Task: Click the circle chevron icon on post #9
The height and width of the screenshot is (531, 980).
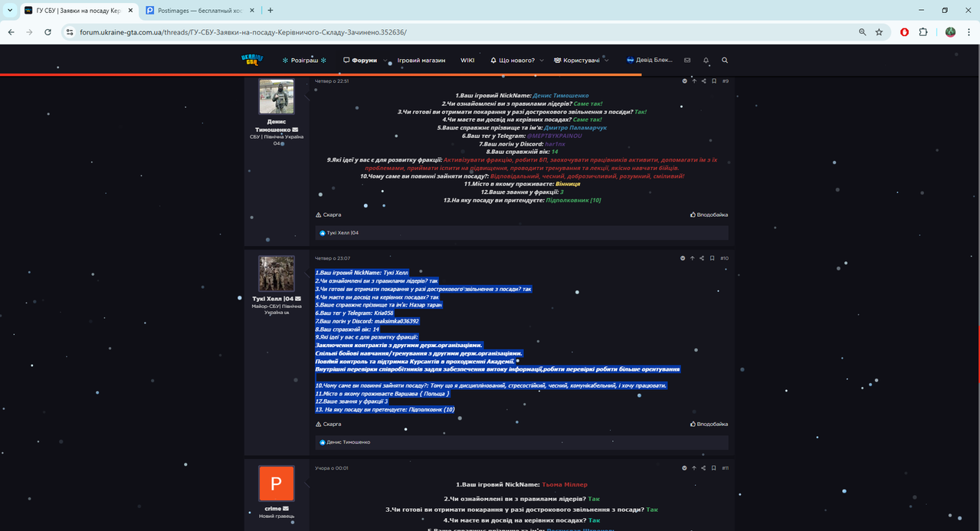Action: point(685,80)
